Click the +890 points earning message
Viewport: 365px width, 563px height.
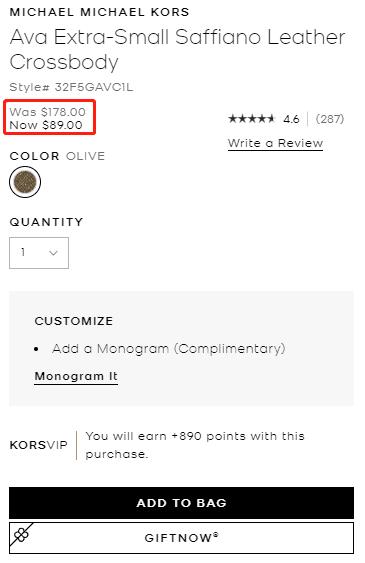coord(195,445)
